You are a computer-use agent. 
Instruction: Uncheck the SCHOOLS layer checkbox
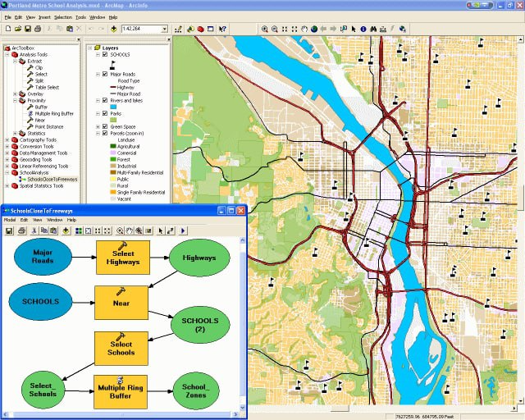pos(105,54)
